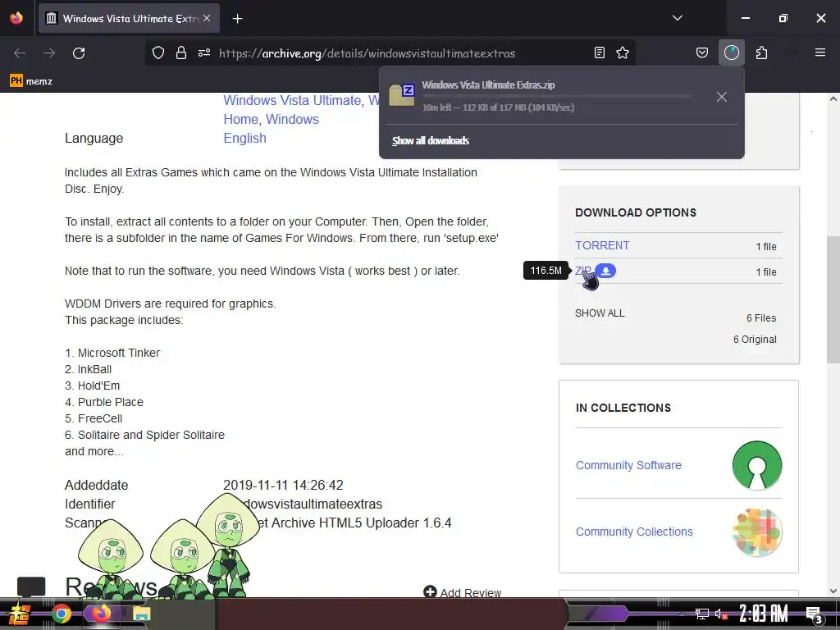840x630 pixels.
Task: Click the green Community Software collection logo
Action: tap(757, 465)
